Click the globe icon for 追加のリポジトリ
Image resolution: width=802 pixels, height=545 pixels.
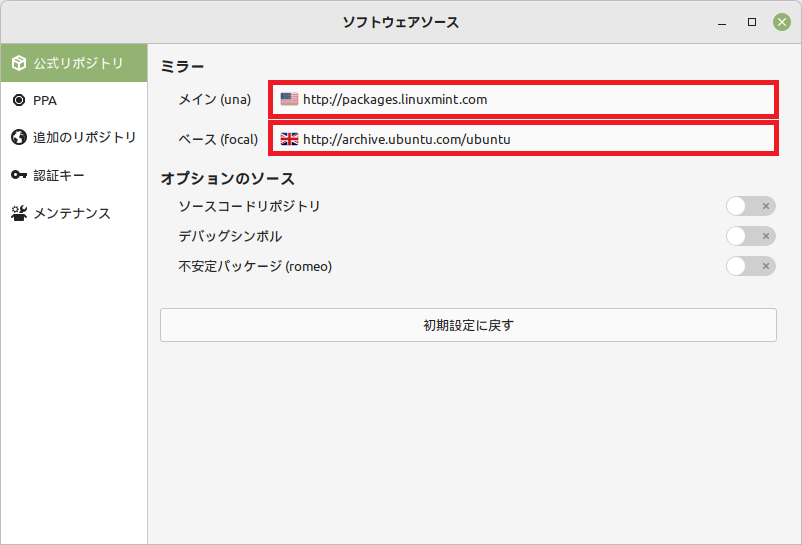[x=19, y=137]
